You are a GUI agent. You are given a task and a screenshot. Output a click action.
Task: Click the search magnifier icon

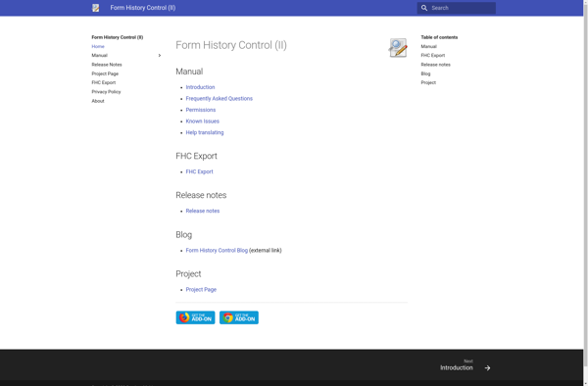tap(424, 8)
